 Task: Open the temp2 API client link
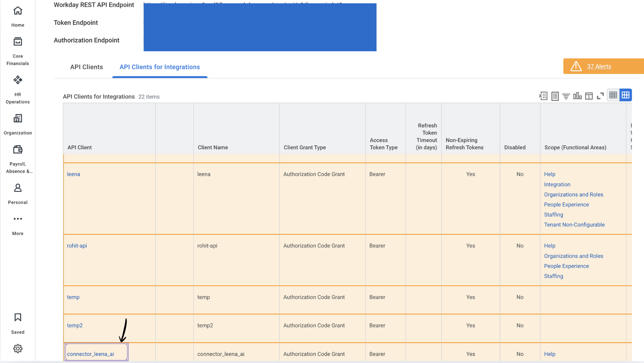click(x=75, y=325)
